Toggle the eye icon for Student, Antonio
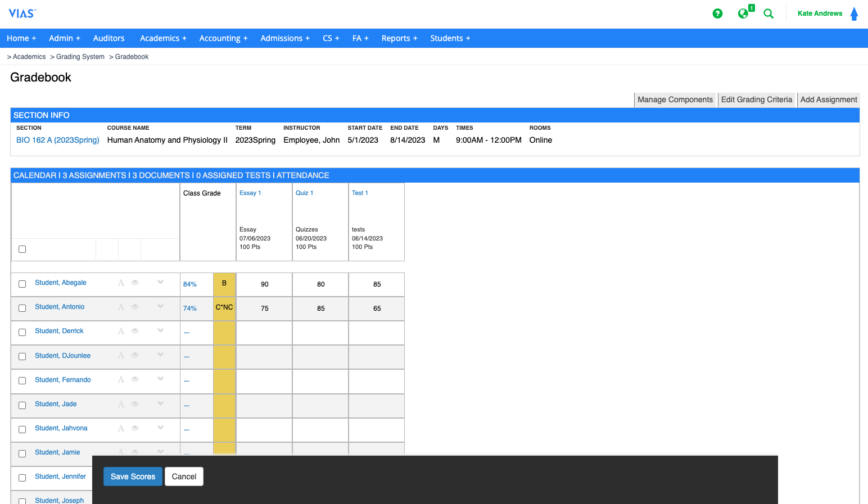868x504 pixels. [x=135, y=307]
